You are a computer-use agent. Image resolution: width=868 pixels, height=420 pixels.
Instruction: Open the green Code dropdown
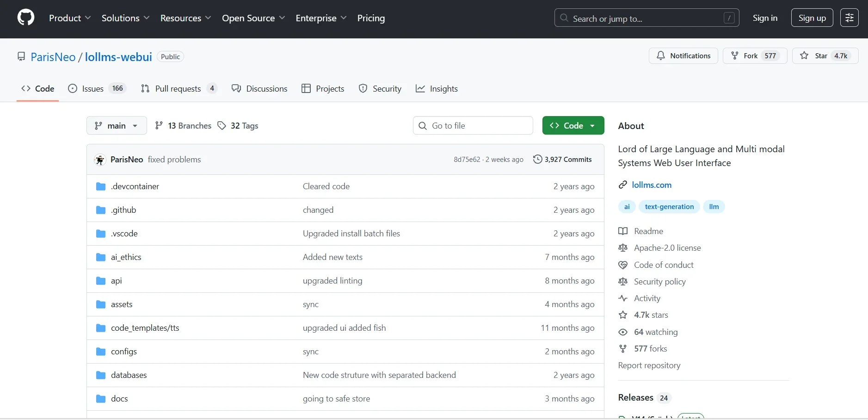(573, 125)
